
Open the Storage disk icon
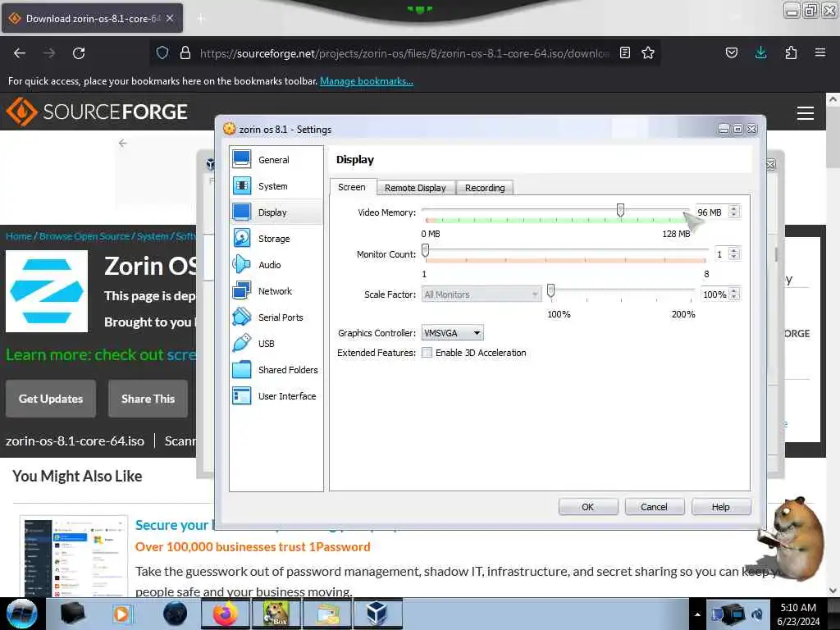(242, 238)
